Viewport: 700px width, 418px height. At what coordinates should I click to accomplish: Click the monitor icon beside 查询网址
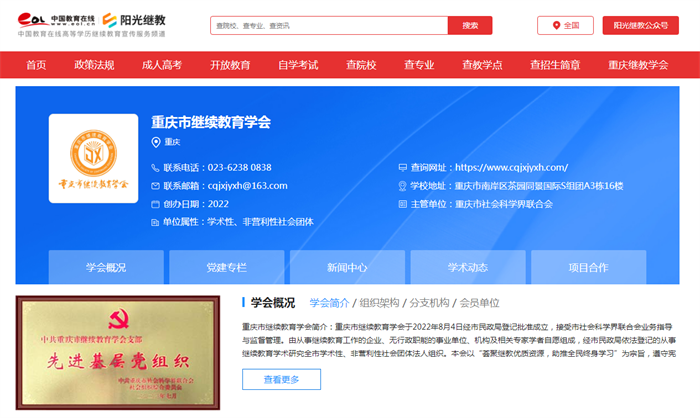[x=402, y=167]
